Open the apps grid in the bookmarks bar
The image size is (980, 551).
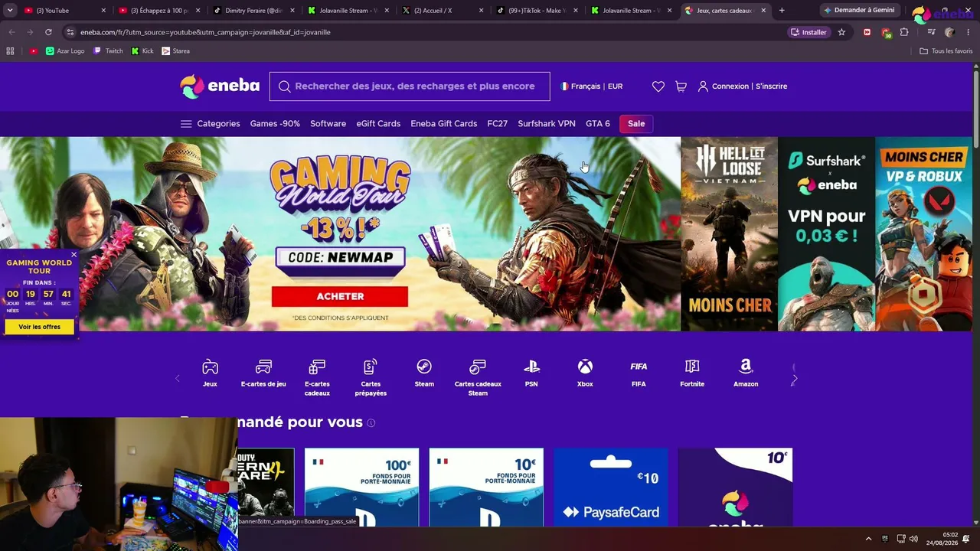coord(10,51)
